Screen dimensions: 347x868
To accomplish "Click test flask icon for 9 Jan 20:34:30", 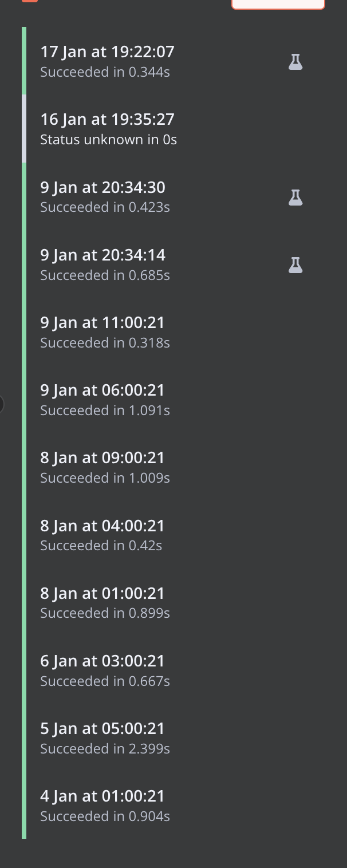I will point(295,198).
